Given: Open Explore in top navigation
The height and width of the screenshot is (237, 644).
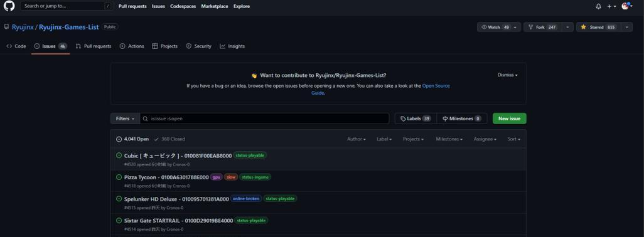Looking at the screenshot, I should pyautogui.click(x=242, y=6).
